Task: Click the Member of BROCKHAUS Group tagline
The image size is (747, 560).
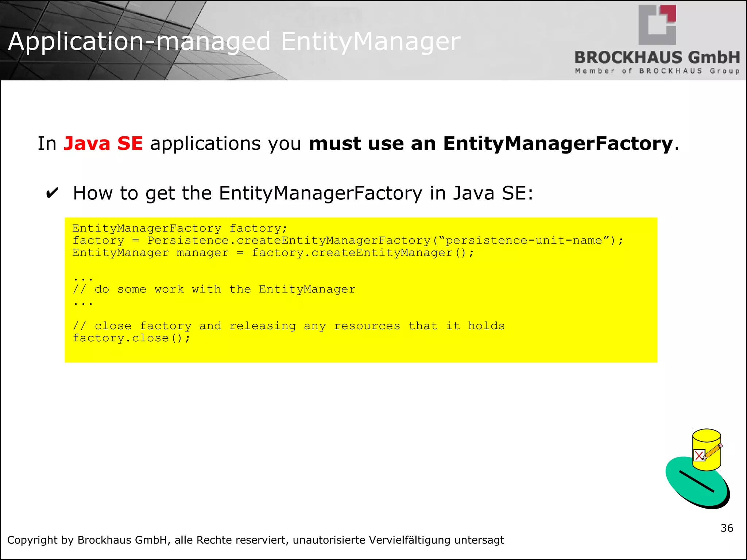Action: [x=657, y=71]
